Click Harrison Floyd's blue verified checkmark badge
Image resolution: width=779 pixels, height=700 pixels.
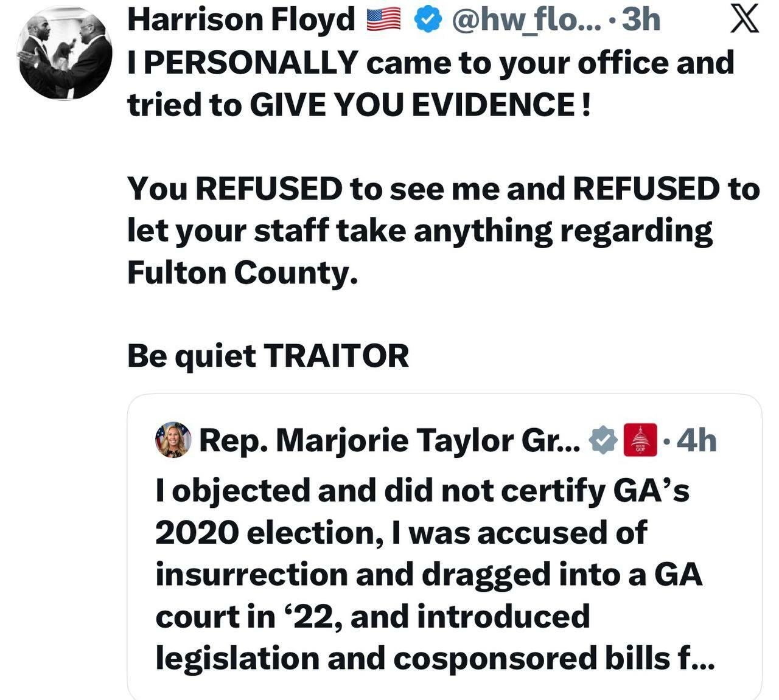click(427, 20)
